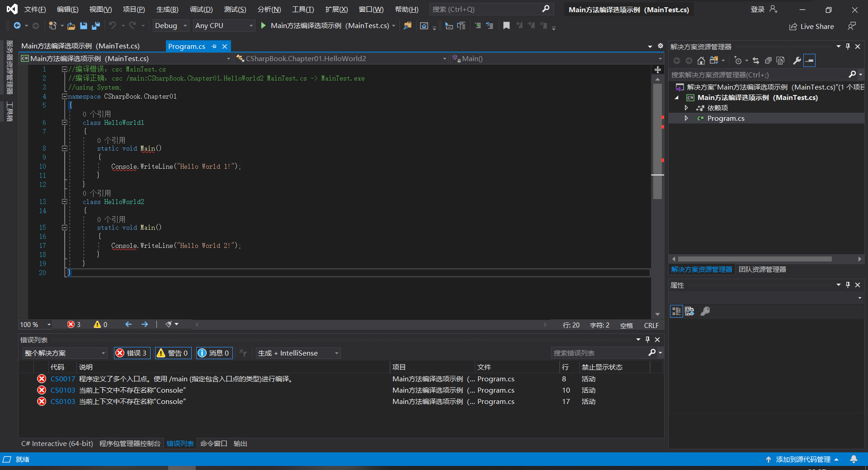Viewport: 868px width, 470px height.
Task: Open the 工具(T) tools menu
Action: (x=303, y=9)
